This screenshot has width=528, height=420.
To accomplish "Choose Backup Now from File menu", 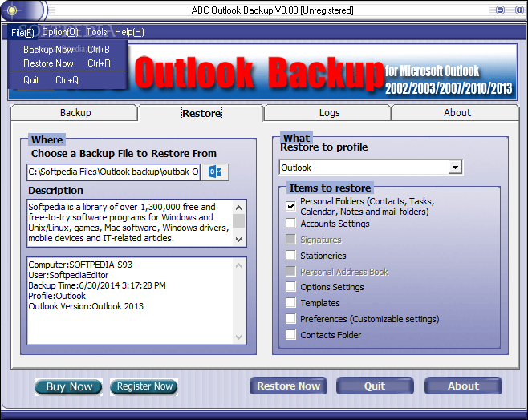I will pos(67,50).
